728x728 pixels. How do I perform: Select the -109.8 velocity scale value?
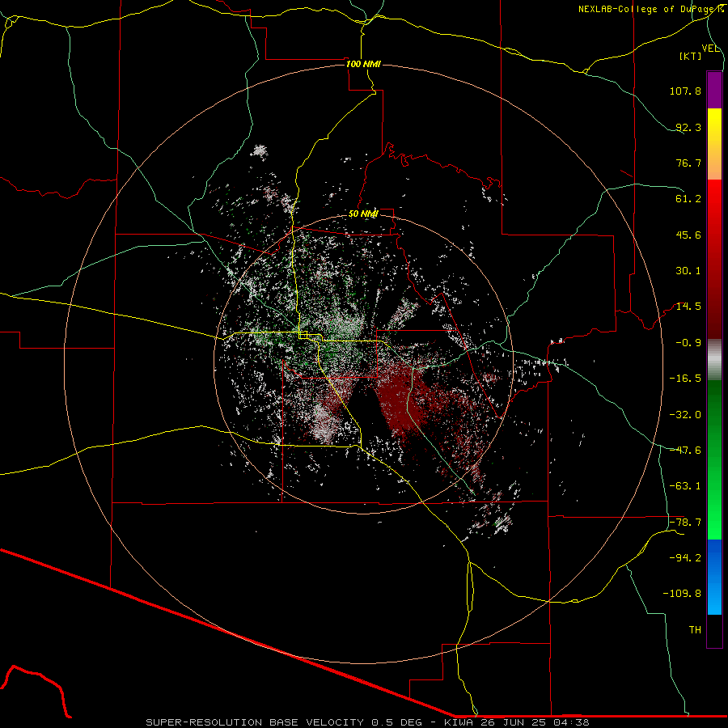[682, 594]
